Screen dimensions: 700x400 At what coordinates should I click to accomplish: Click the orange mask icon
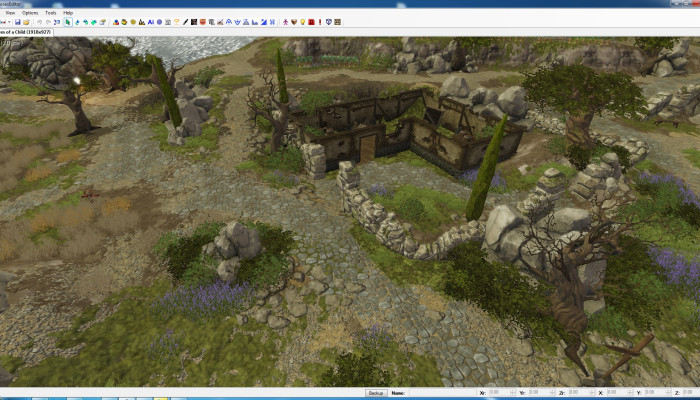[203, 22]
